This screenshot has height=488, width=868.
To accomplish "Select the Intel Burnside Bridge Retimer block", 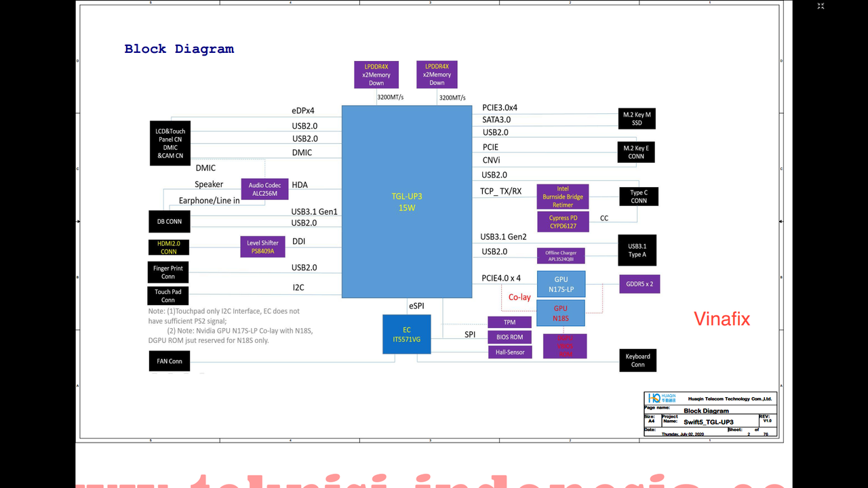I will pyautogui.click(x=563, y=197).
